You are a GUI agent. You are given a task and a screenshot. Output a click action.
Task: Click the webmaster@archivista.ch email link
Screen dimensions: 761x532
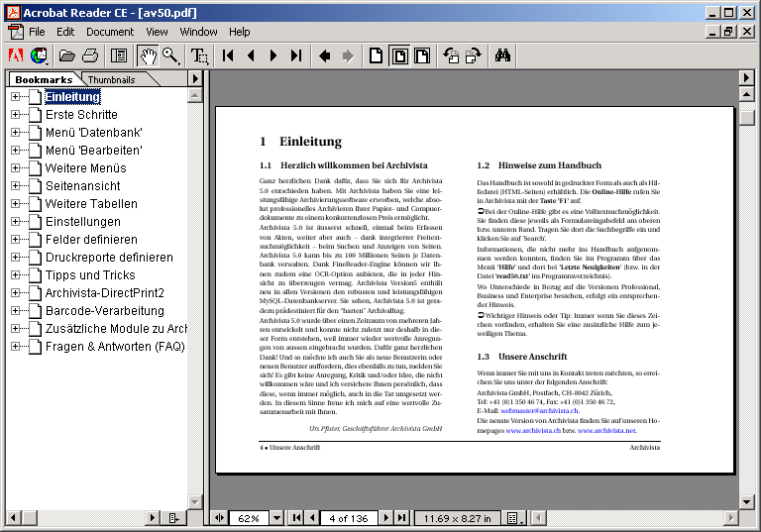[540, 411]
